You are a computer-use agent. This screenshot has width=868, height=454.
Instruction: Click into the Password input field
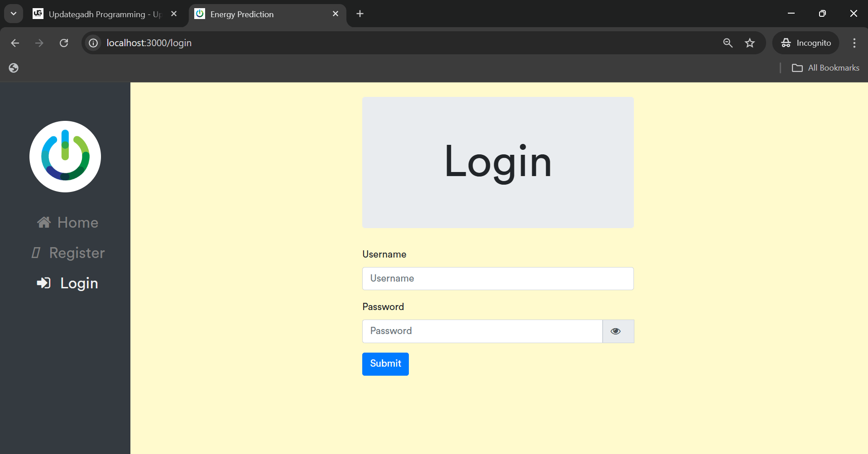point(482,331)
